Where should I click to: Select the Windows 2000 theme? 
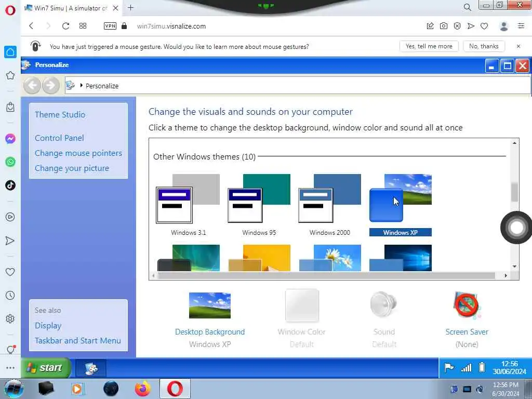pos(330,205)
